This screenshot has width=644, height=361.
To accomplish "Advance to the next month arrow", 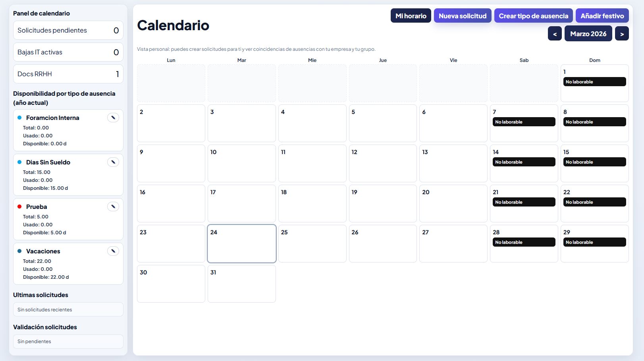I will 622,34.
